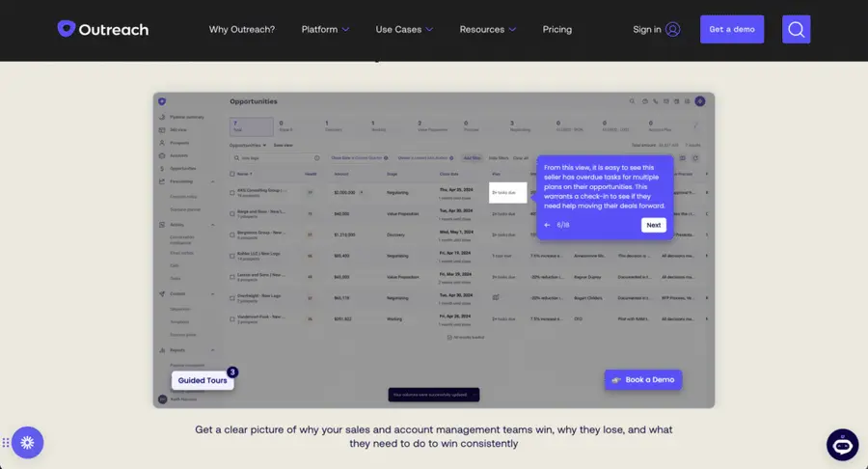Image resolution: width=868 pixels, height=469 pixels.
Task: Click the demo app shield logo
Action: pos(162,101)
